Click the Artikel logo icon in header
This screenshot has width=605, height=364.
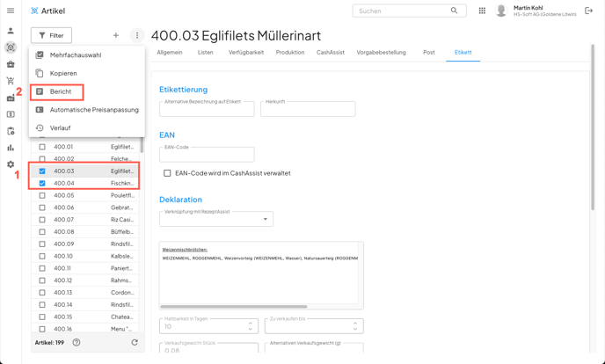pyautogui.click(x=34, y=11)
